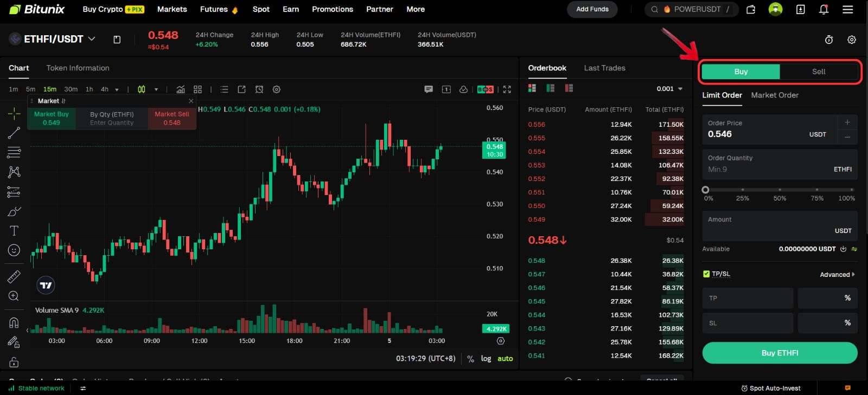
Task: Show the combined buy-sell orderbook view
Action: pyautogui.click(x=532, y=88)
